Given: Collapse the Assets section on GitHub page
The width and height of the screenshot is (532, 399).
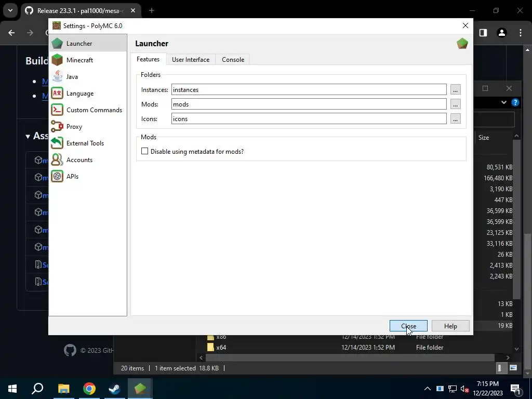Looking at the screenshot, I should tap(28, 137).
